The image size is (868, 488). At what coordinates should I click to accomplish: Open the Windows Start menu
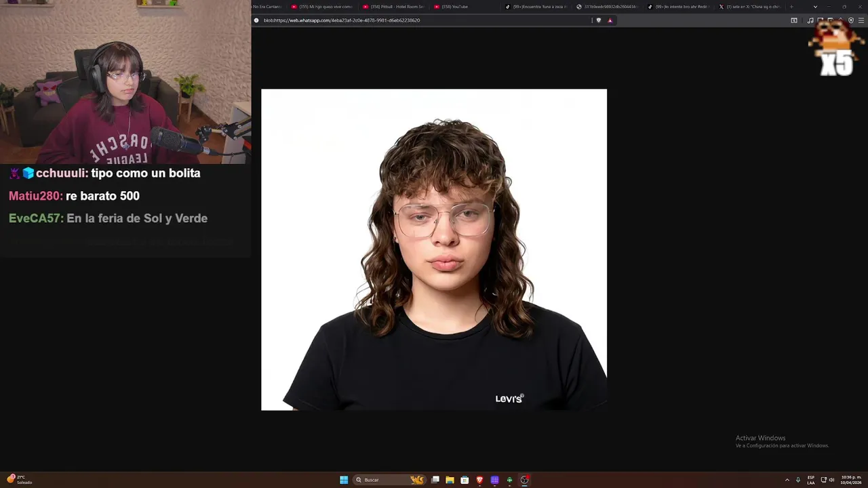(344, 480)
